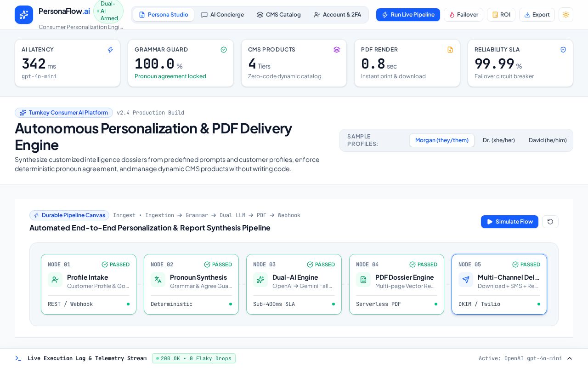
Task: Click the Grammar Guard check-circle icon
Action: click(x=224, y=50)
